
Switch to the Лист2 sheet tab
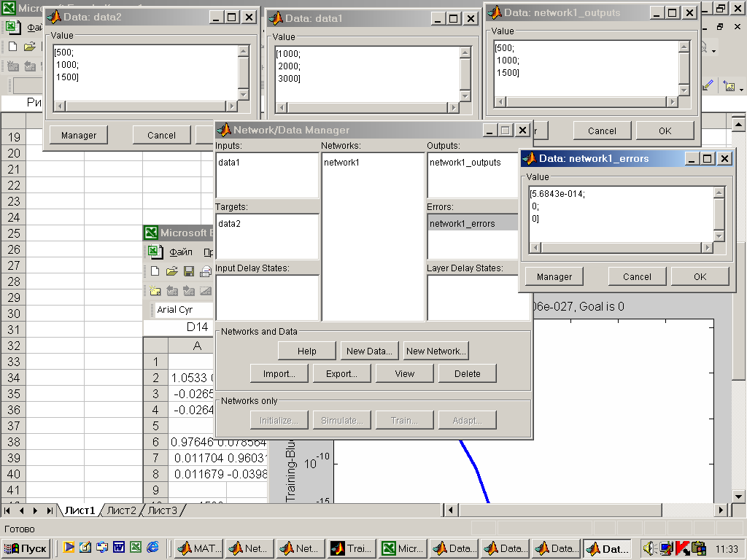point(121,510)
